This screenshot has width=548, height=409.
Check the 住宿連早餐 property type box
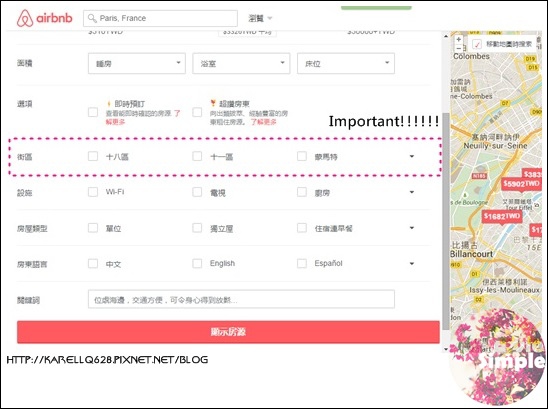[302, 228]
